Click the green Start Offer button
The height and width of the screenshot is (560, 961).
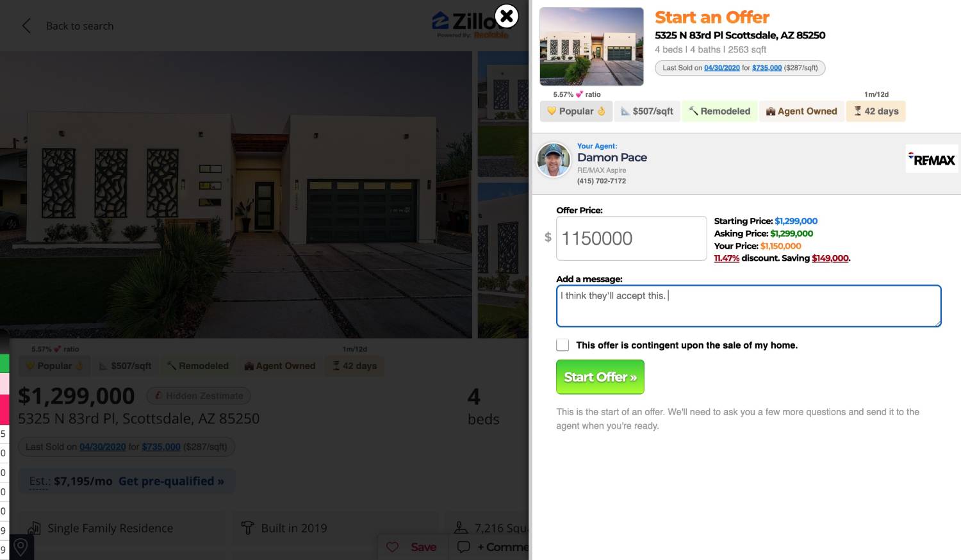600,377
